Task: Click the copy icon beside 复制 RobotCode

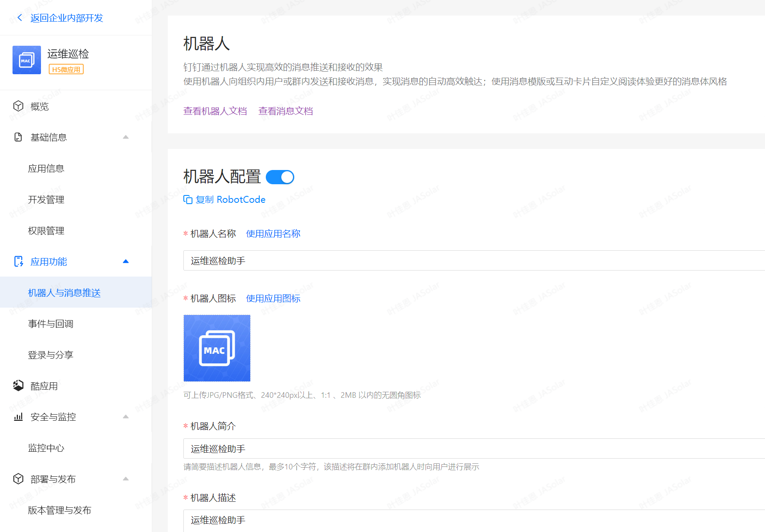Action: (x=188, y=199)
